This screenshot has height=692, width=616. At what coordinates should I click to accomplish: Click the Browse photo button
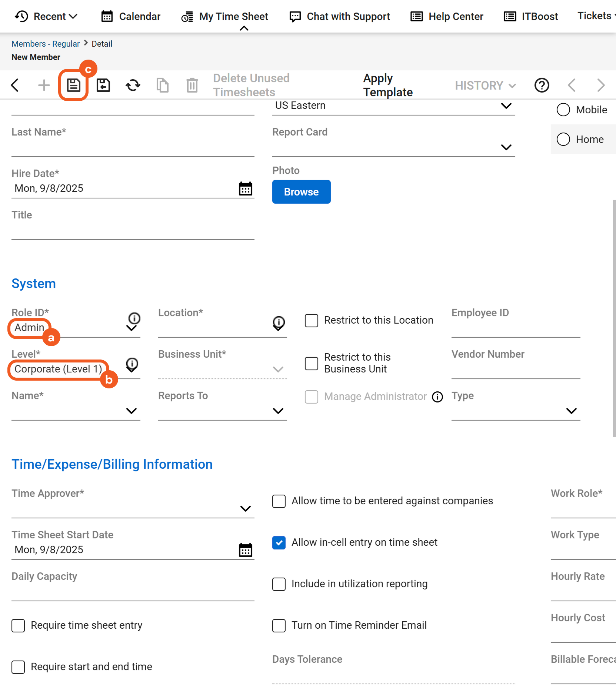click(x=301, y=192)
